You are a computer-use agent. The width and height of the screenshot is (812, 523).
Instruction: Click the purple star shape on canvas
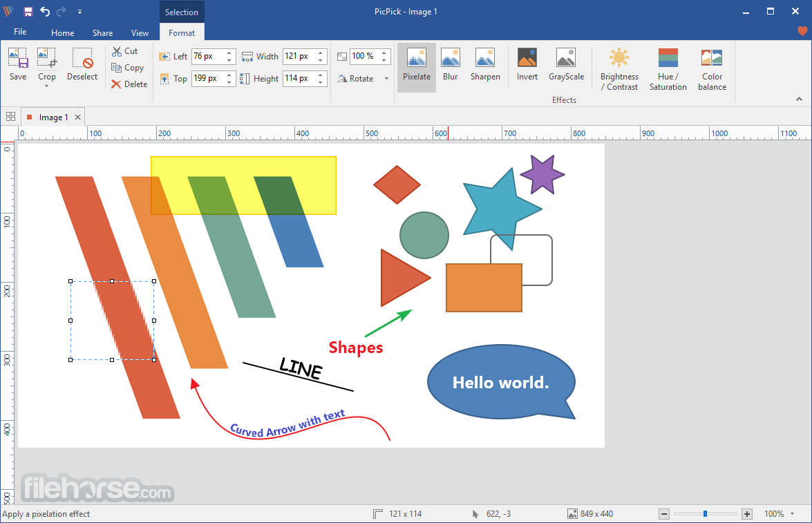tap(542, 175)
